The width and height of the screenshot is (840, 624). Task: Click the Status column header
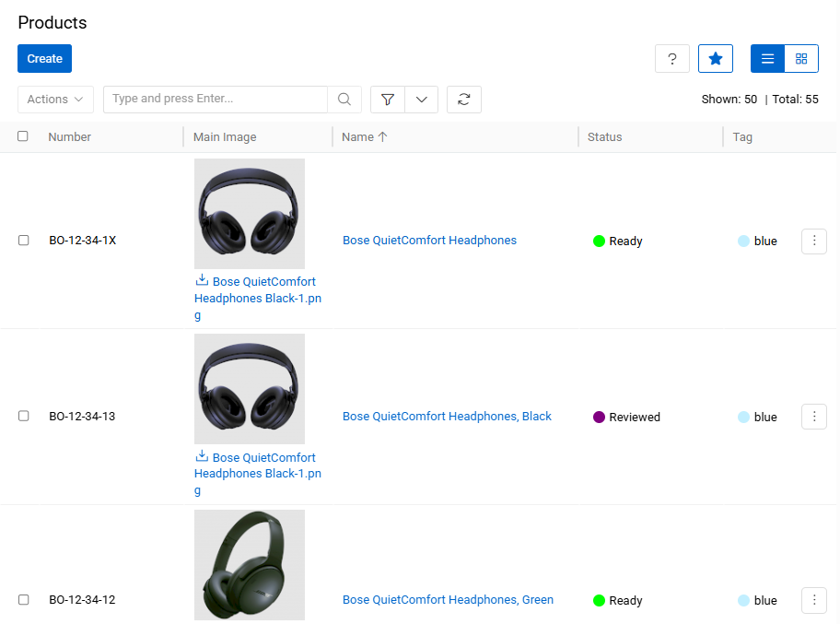click(604, 136)
